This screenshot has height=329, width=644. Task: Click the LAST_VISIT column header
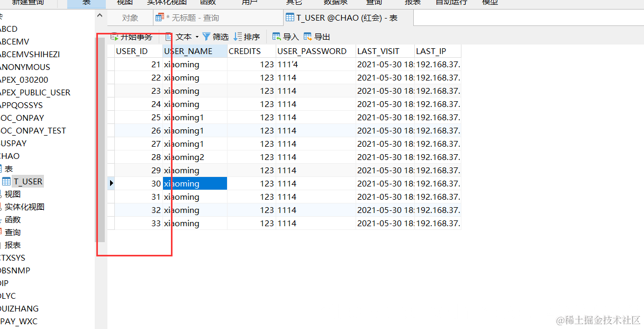point(385,51)
